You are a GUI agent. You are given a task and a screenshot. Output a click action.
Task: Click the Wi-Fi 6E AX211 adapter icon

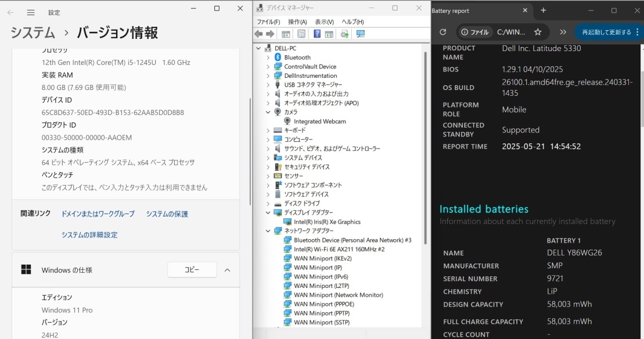click(287, 249)
